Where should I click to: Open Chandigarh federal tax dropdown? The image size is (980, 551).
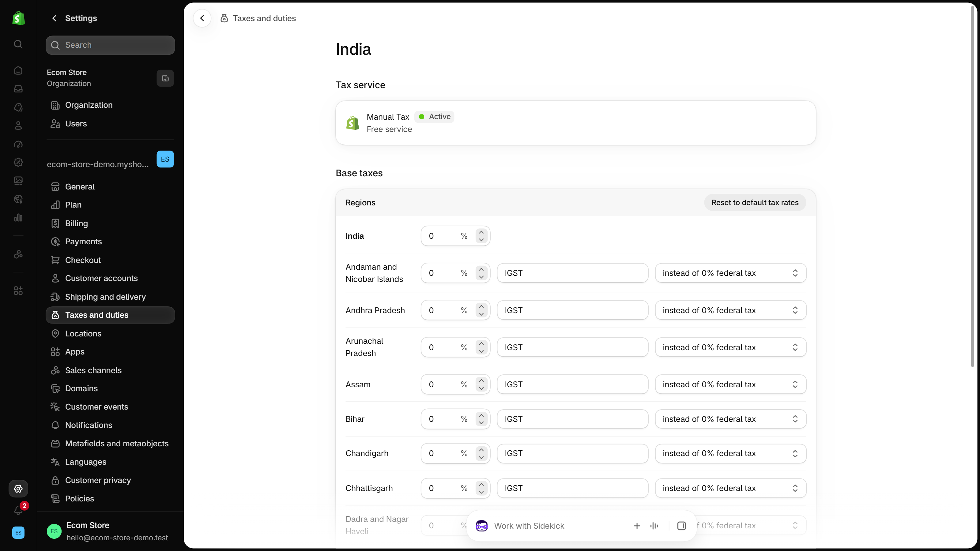point(730,453)
